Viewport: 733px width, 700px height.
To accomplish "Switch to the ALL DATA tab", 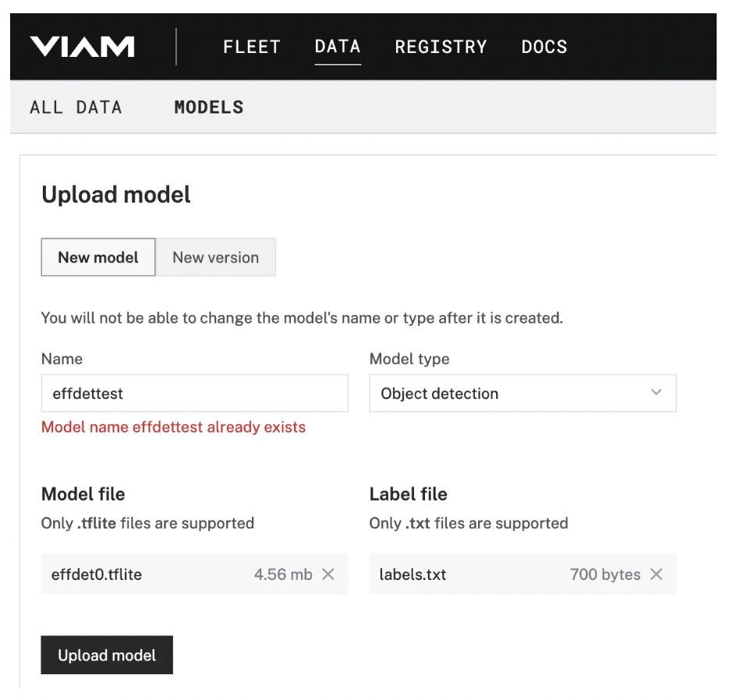I will tap(76, 108).
